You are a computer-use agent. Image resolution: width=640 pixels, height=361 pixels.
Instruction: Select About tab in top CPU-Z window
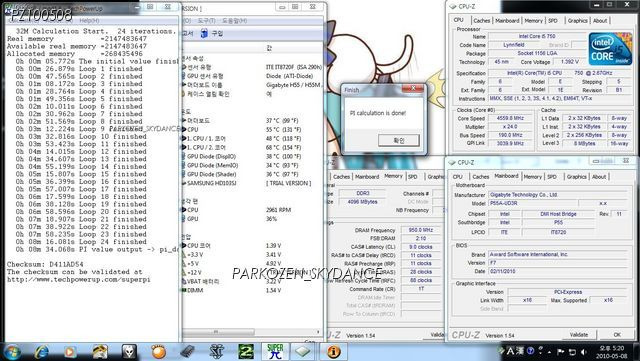click(x=600, y=20)
